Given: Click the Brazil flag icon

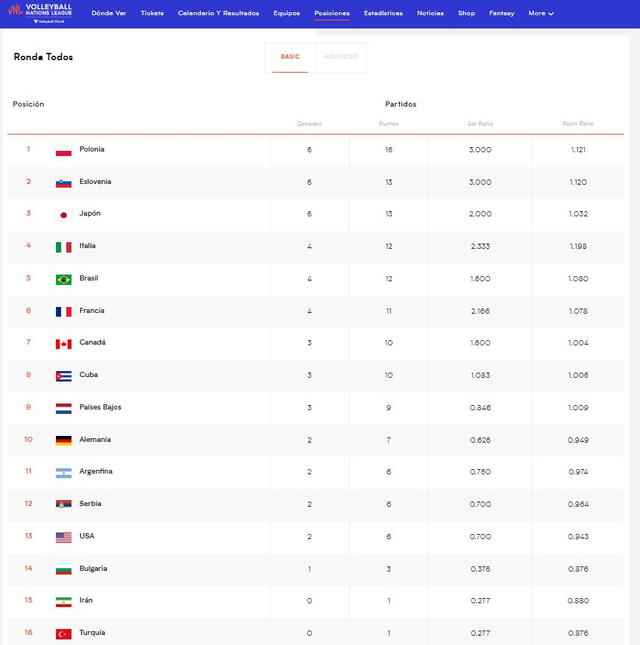Looking at the screenshot, I should click(x=63, y=279).
